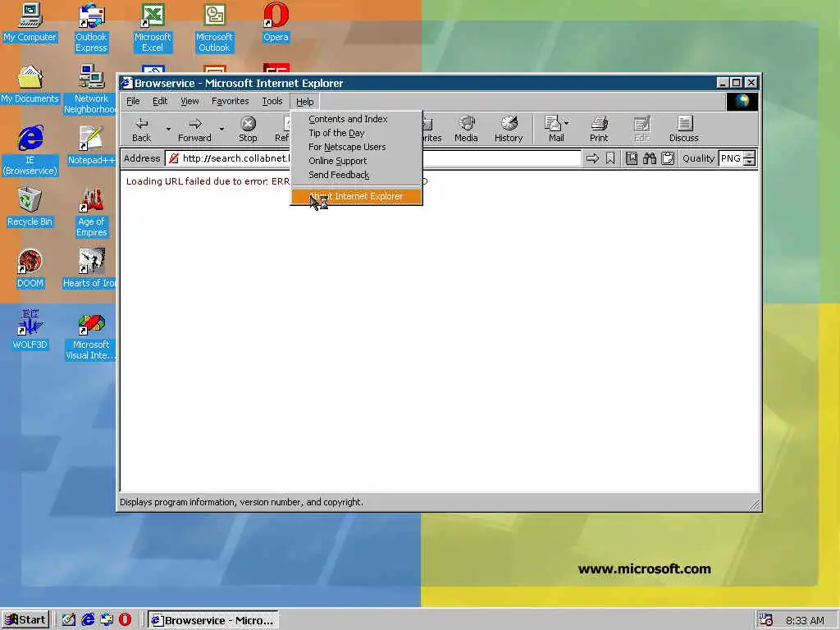Click the 8:33 AM taskbar clock
840x630 pixels.
(x=806, y=620)
